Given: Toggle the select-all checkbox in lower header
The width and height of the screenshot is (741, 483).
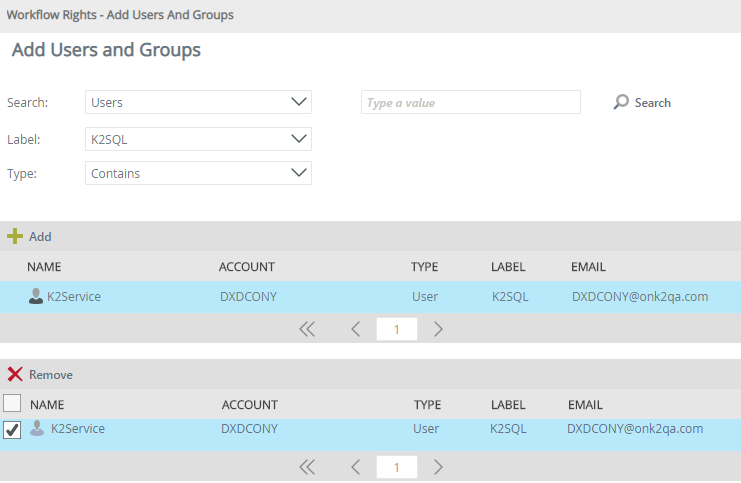Looking at the screenshot, I should tap(13, 404).
